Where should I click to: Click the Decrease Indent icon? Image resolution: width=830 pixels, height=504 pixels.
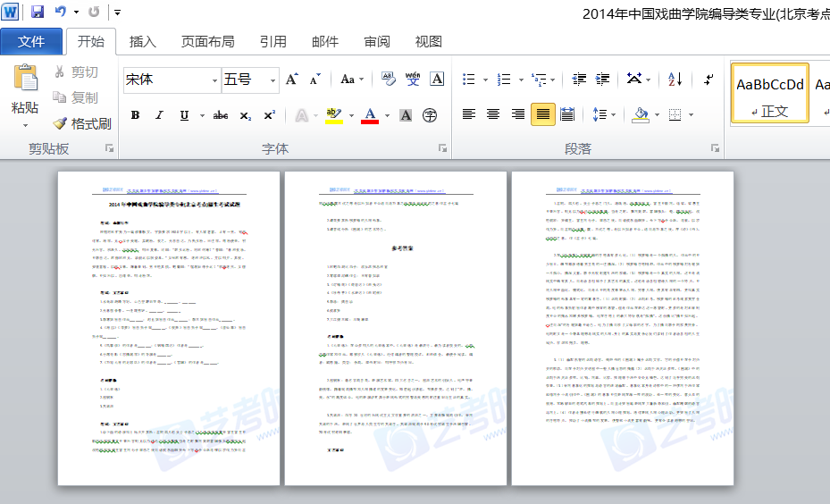click(579, 80)
